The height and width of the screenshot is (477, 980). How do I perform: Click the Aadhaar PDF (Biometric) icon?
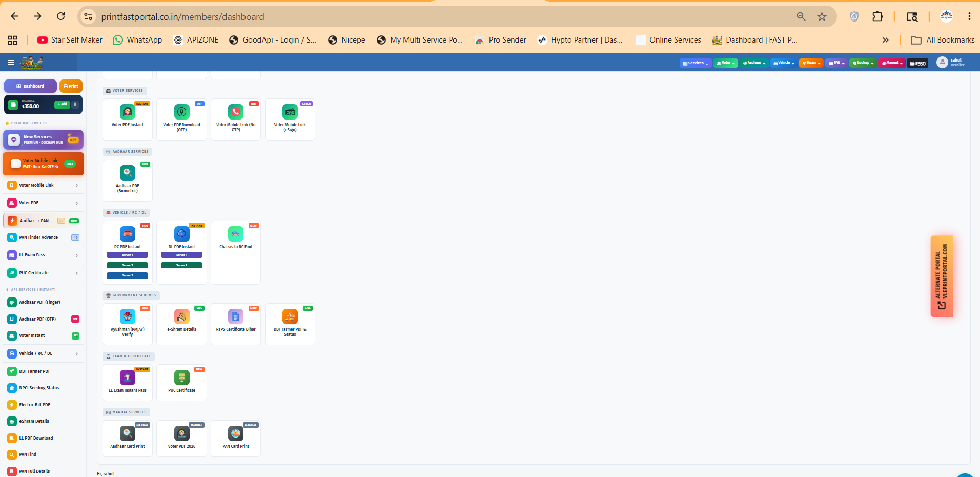[x=127, y=173]
